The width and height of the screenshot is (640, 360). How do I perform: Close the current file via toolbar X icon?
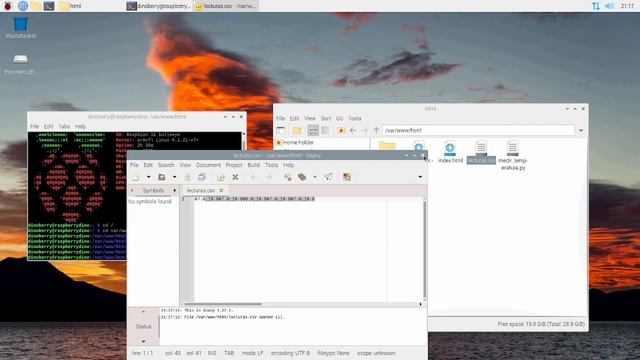coord(235,177)
